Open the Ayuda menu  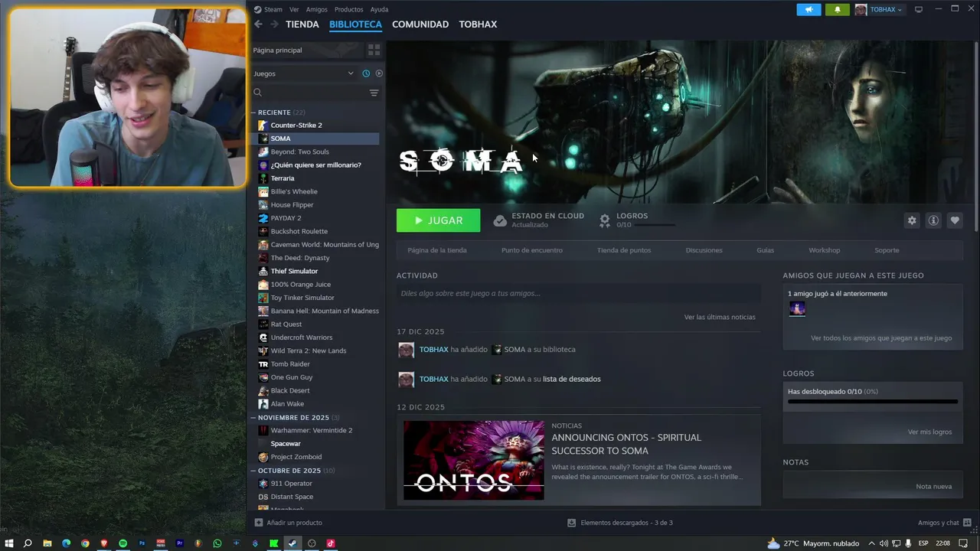pos(379,9)
